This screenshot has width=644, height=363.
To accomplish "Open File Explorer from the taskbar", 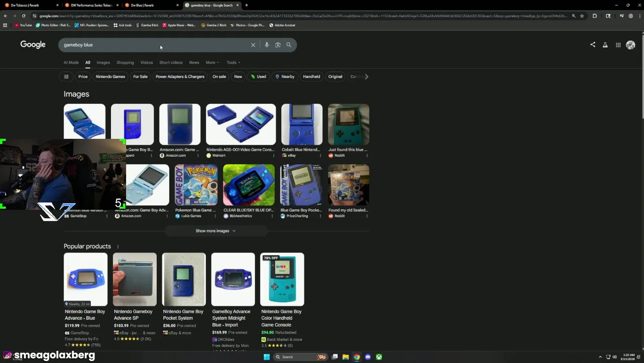I will coord(346,357).
